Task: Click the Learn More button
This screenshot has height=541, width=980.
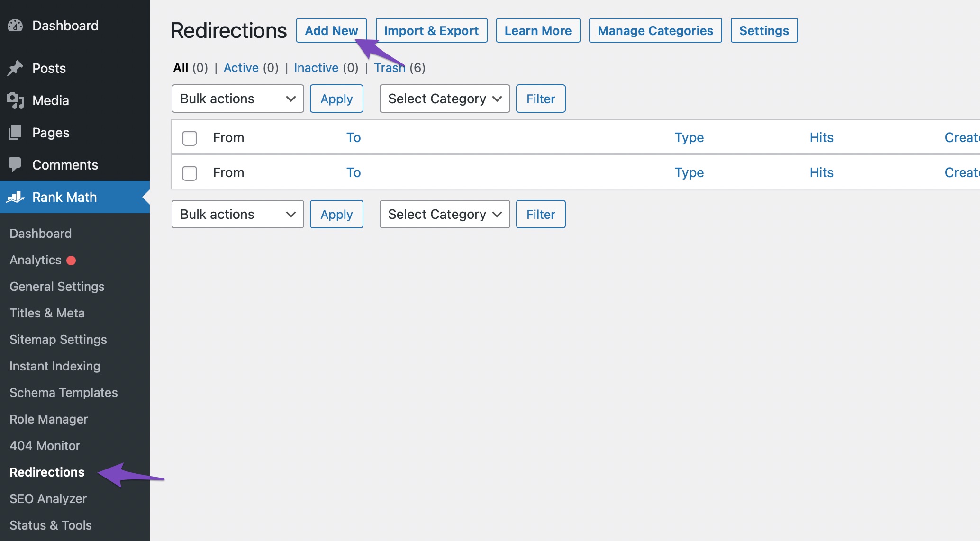Action: coord(538,30)
